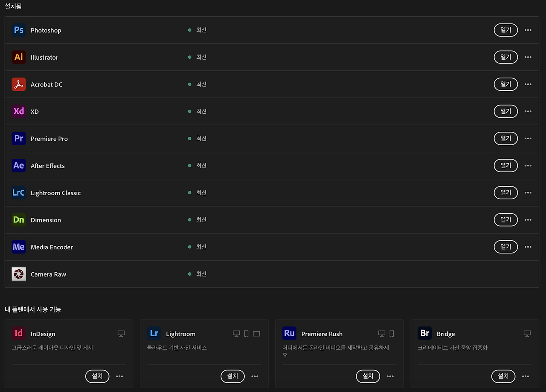Image resolution: width=546 pixels, height=392 pixels.
Task: Launch Lightroom Classic using 열기 button
Action: pos(506,193)
